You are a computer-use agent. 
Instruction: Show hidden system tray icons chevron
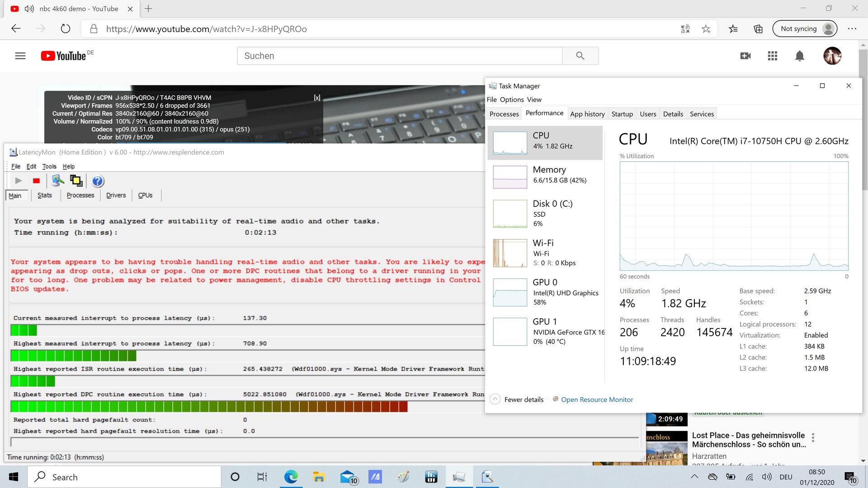[x=694, y=477]
